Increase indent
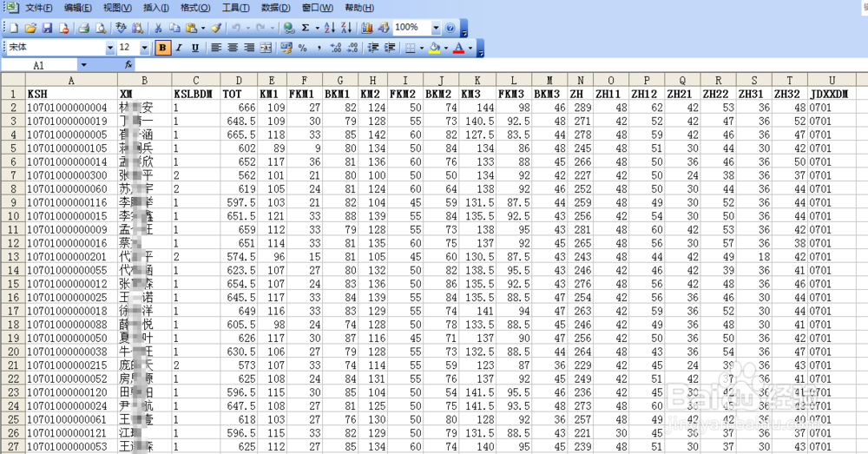This screenshot has height=454, width=868. click(390, 48)
